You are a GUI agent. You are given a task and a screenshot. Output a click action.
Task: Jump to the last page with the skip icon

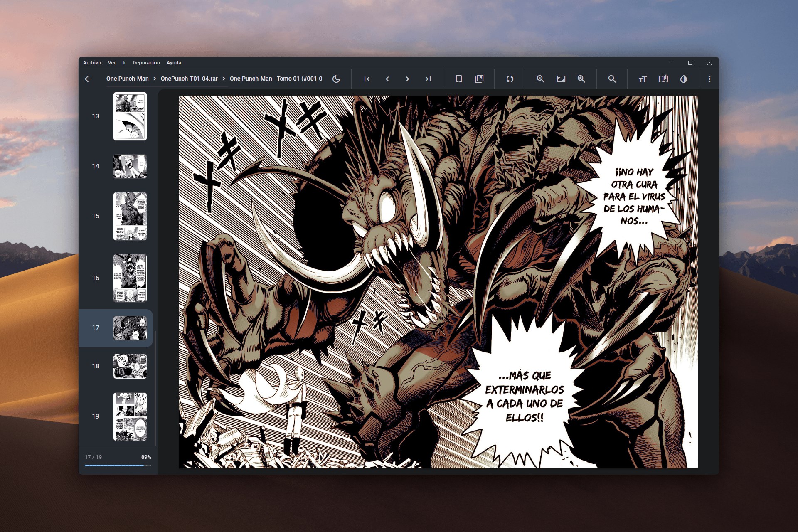pyautogui.click(x=428, y=79)
